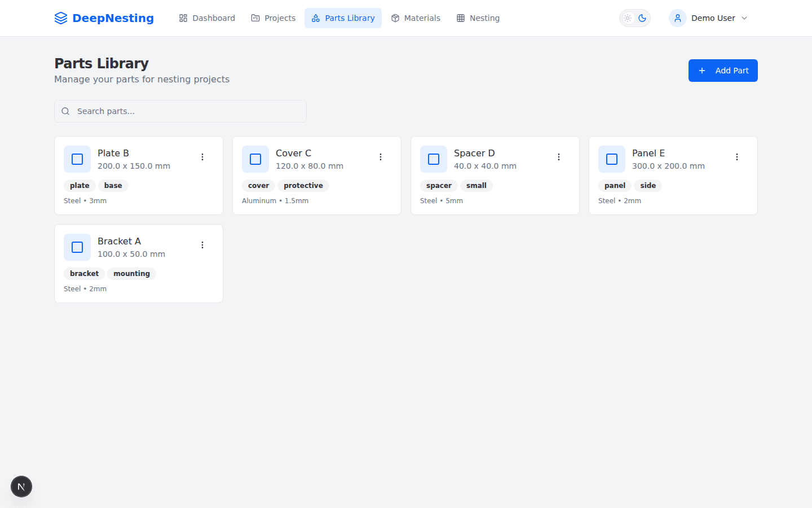Click the Plate B part thumbnail icon

(x=77, y=159)
